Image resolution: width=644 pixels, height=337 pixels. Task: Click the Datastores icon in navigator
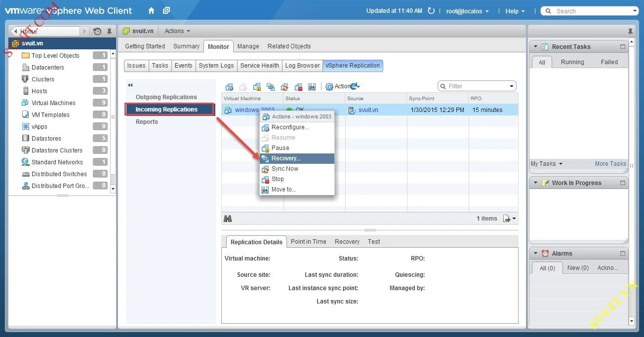(26, 138)
